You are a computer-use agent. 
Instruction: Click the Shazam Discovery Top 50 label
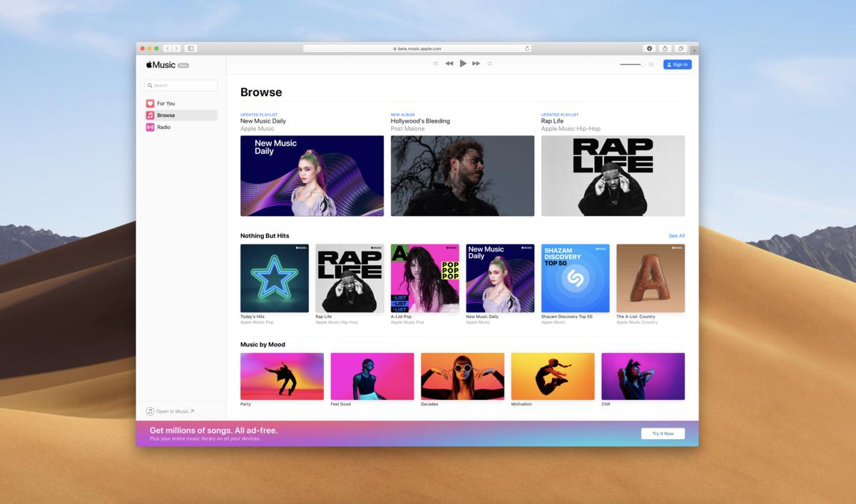(x=567, y=317)
